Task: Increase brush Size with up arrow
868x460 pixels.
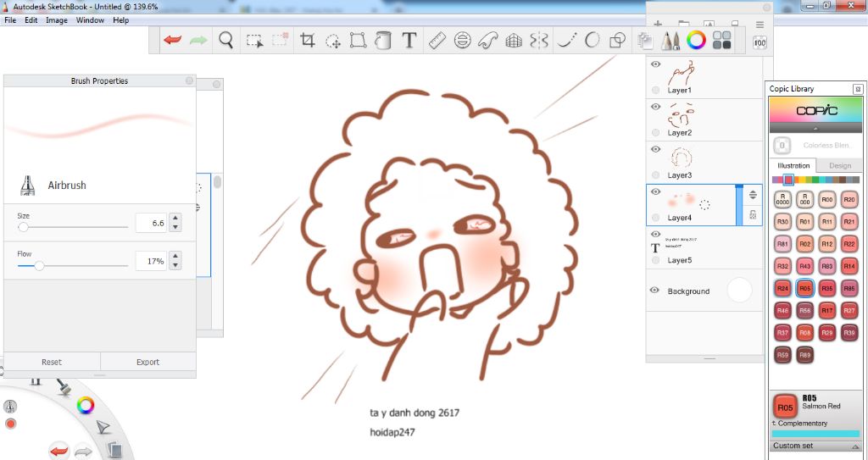Action: (x=175, y=219)
